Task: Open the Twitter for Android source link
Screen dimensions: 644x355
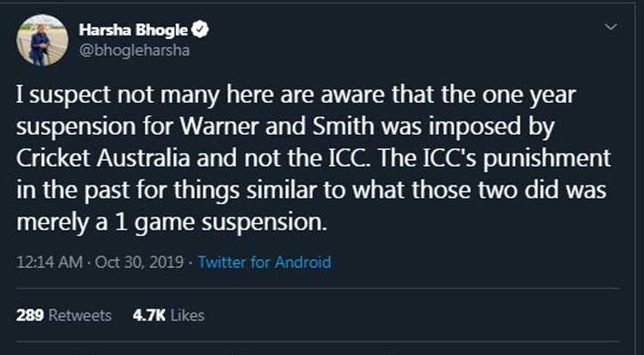Action: point(264,262)
